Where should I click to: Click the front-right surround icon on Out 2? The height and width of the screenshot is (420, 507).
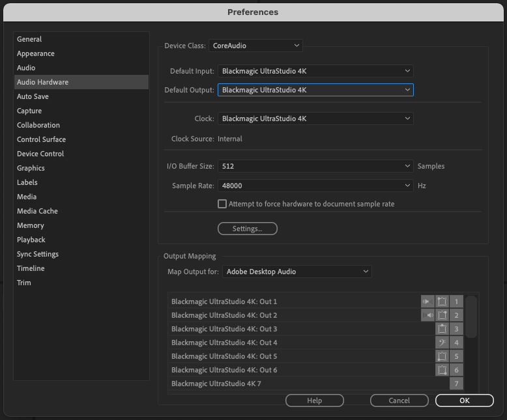pyautogui.click(x=442, y=315)
